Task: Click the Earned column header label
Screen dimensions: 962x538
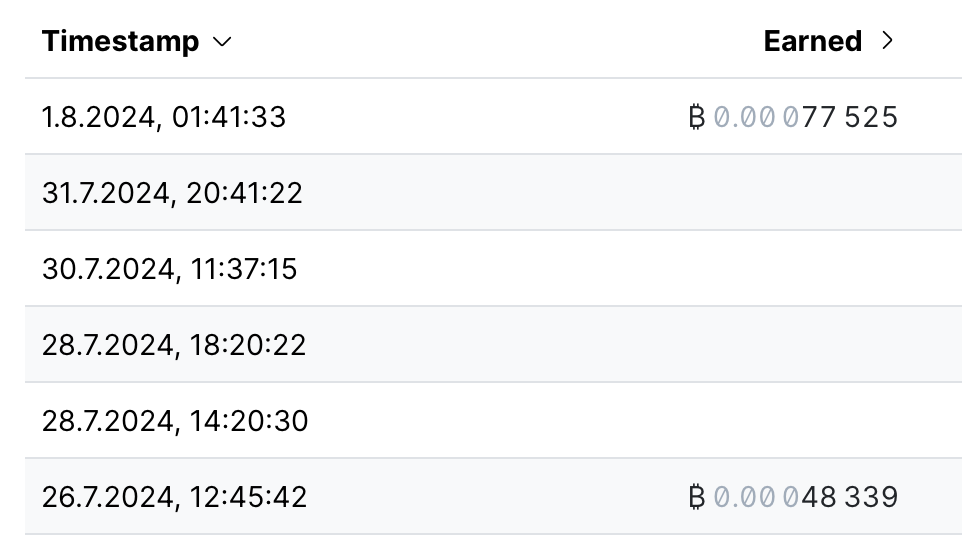Action: click(813, 41)
